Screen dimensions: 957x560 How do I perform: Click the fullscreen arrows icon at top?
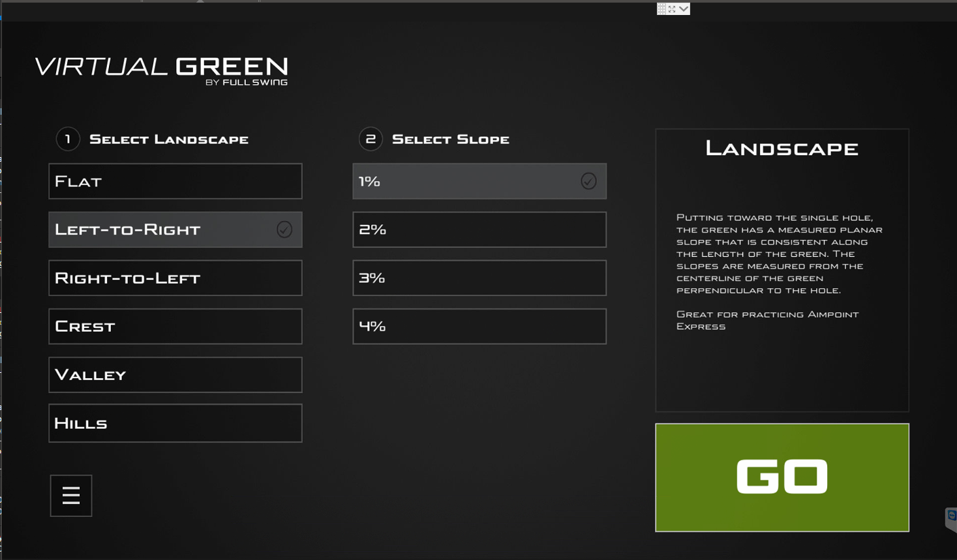(x=672, y=9)
